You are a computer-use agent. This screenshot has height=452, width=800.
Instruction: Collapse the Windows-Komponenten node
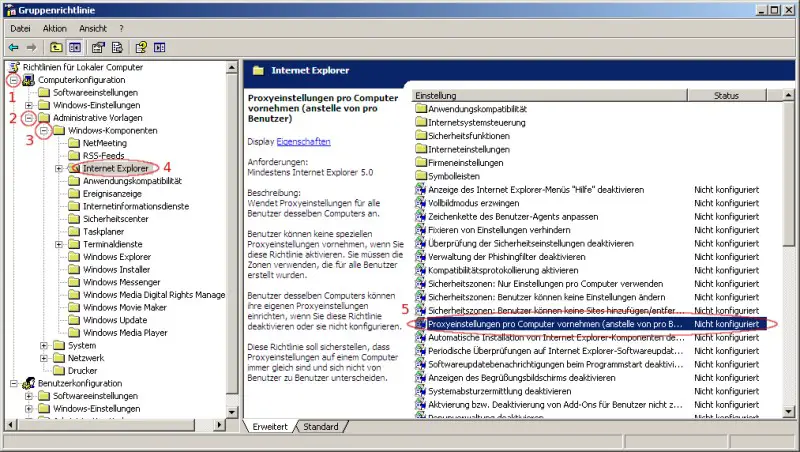pyautogui.click(x=44, y=131)
